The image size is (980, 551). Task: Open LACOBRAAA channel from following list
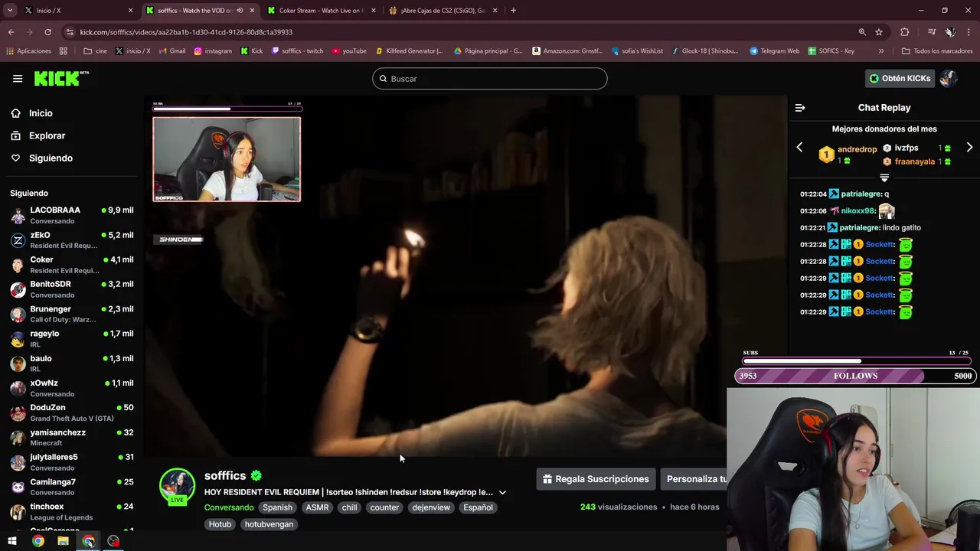[x=72, y=215]
